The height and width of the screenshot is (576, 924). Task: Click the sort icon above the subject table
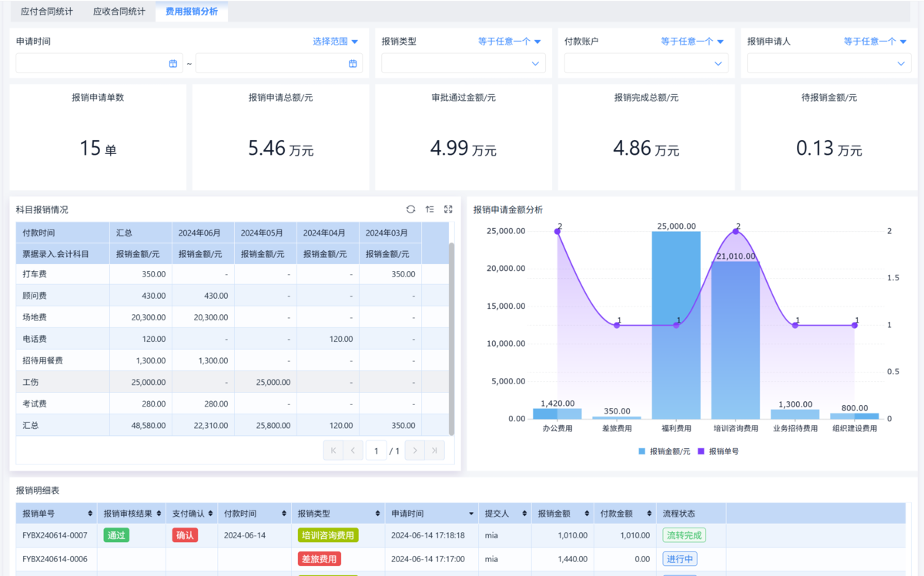(x=430, y=209)
